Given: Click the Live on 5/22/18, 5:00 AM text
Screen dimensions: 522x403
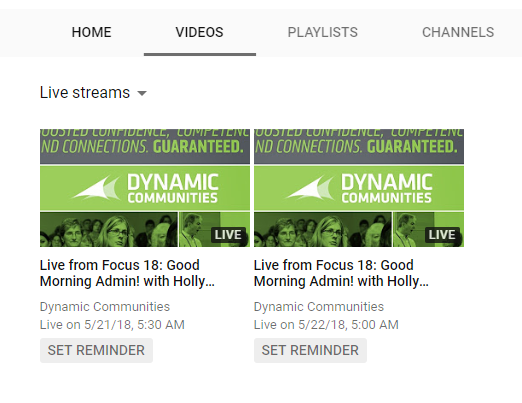Looking at the screenshot, I should [x=326, y=325].
